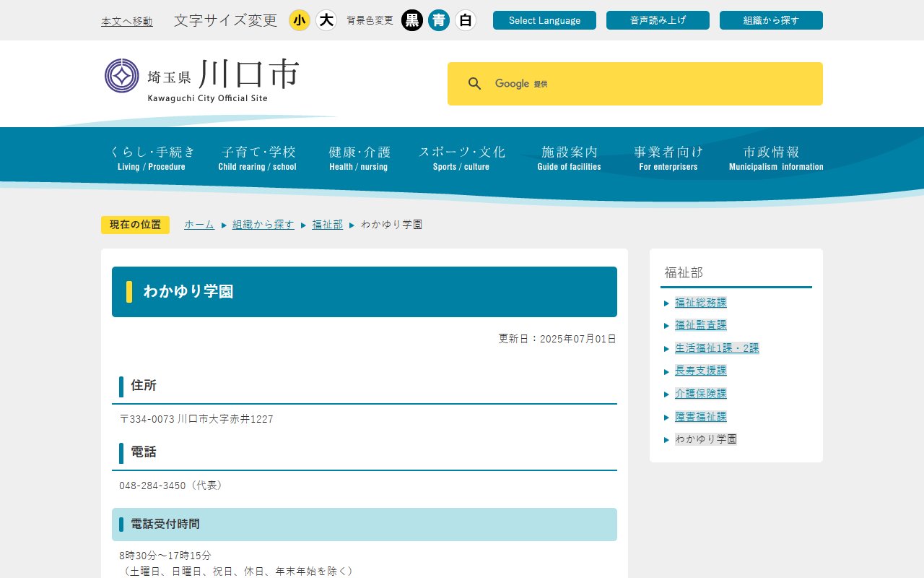Click 組織から探す breadcrumb link
The height and width of the screenshot is (578, 924).
click(263, 225)
